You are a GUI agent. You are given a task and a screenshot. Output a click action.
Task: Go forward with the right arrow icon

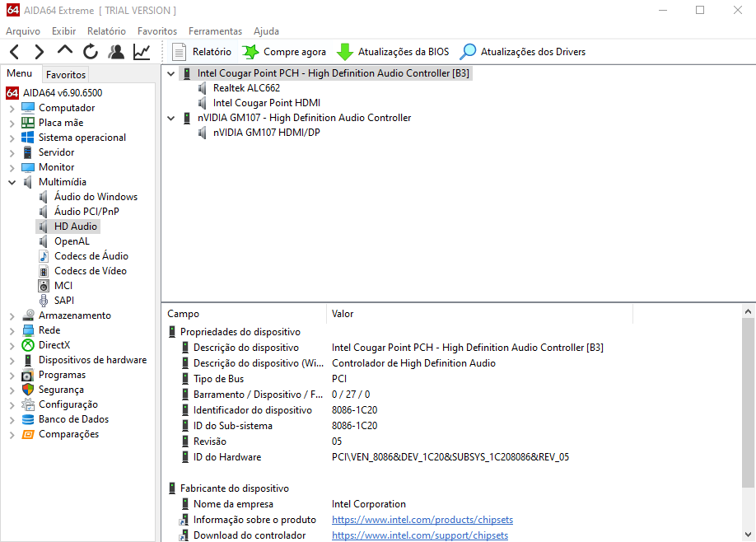(40, 52)
